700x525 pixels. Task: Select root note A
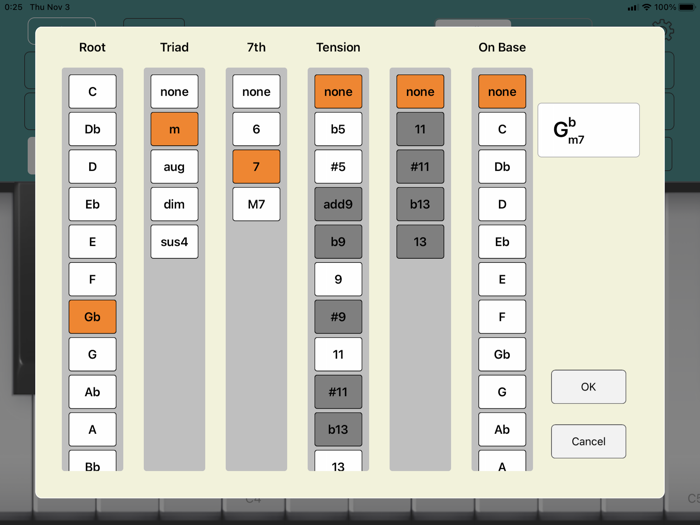coord(92,429)
